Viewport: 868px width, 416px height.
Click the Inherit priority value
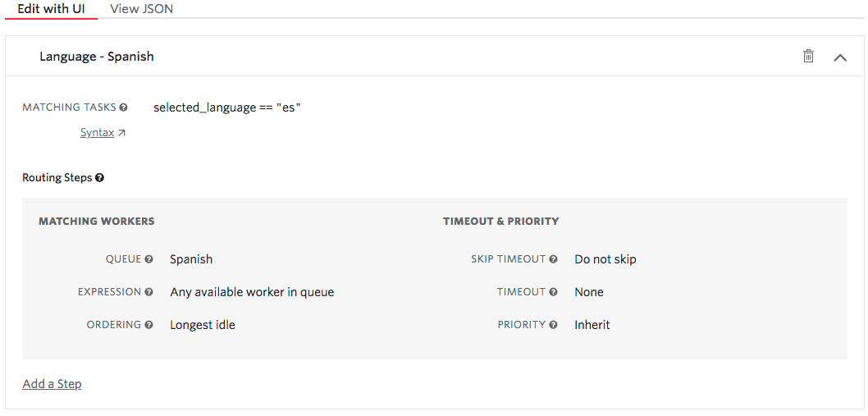(592, 325)
